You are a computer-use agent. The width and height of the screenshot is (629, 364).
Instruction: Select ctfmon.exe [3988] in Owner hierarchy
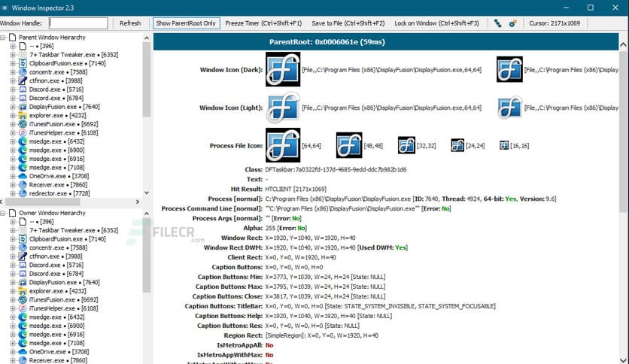coord(56,256)
